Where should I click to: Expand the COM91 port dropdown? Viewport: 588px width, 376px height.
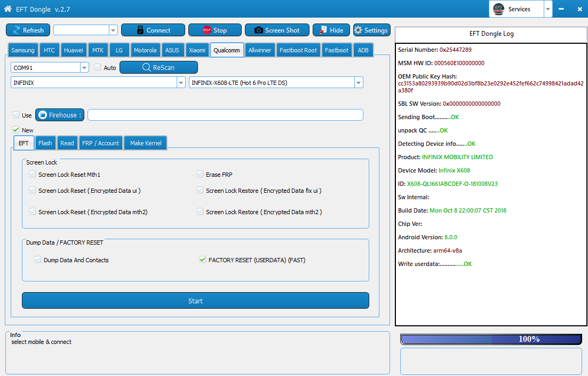pos(84,68)
